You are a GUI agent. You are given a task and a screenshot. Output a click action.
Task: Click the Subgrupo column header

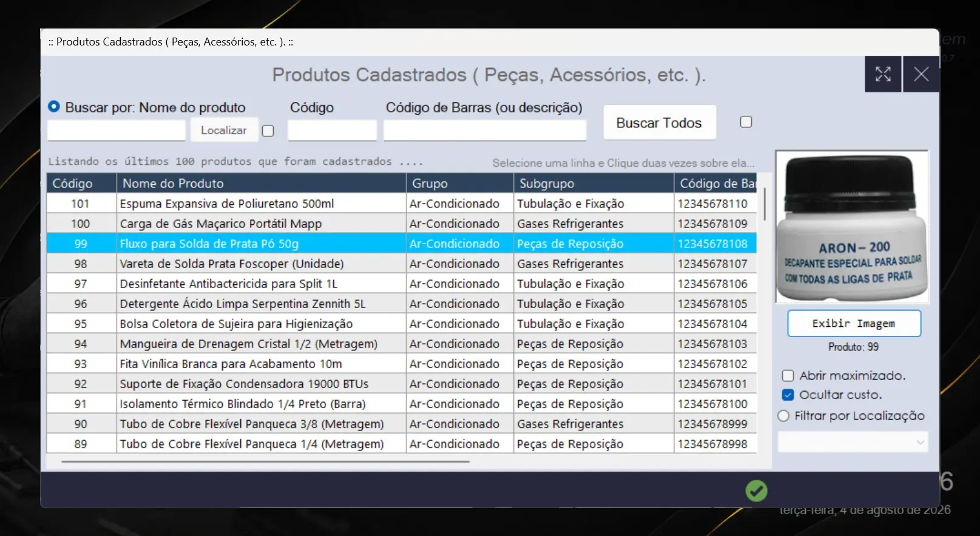coord(593,183)
